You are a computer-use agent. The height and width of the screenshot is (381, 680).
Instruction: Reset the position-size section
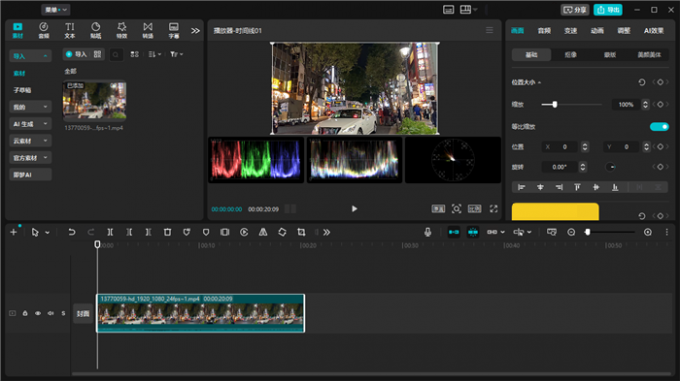click(642, 82)
